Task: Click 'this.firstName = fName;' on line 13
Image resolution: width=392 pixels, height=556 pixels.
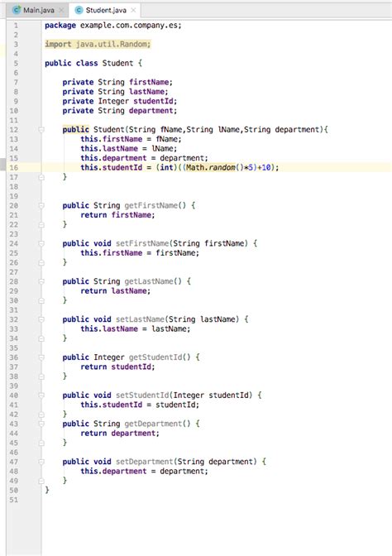Action: (x=131, y=139)
